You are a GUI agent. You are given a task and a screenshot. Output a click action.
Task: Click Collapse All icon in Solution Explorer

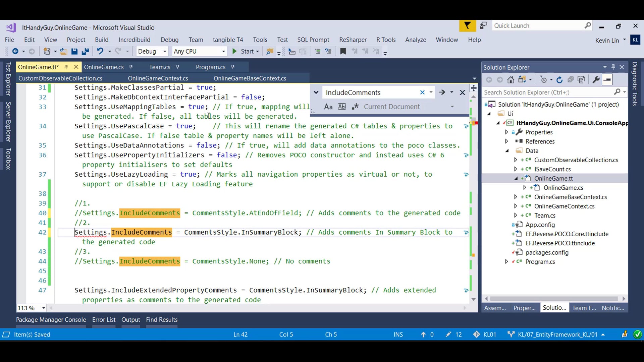pyautogui.click(x=570, y=80)
